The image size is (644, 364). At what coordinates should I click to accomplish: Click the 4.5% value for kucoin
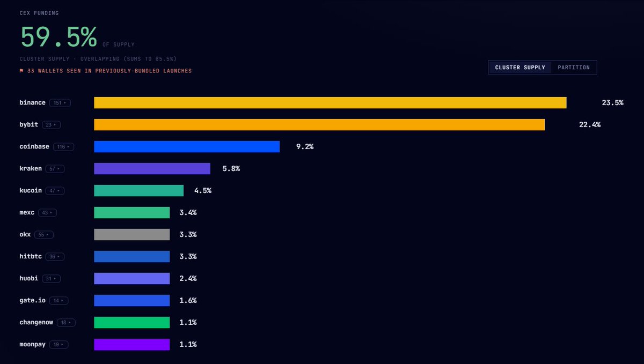pyautogui.click(x=203, y=190)
